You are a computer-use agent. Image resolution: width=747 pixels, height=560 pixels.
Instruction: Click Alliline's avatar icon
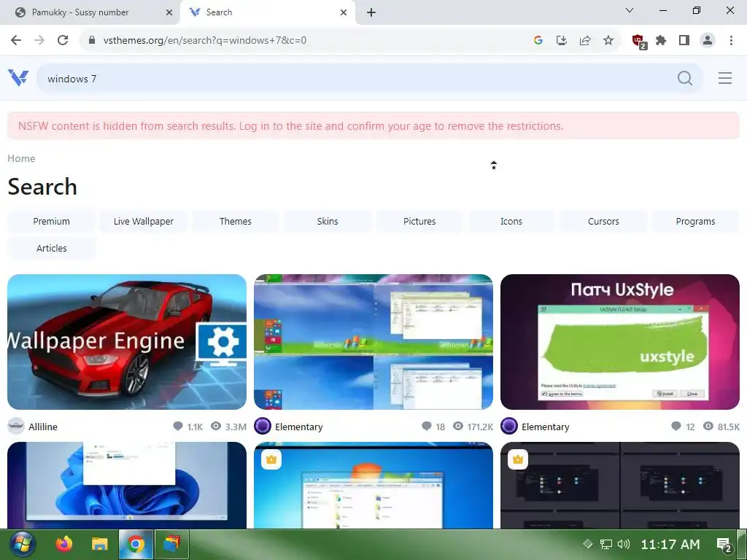point(16,426)
